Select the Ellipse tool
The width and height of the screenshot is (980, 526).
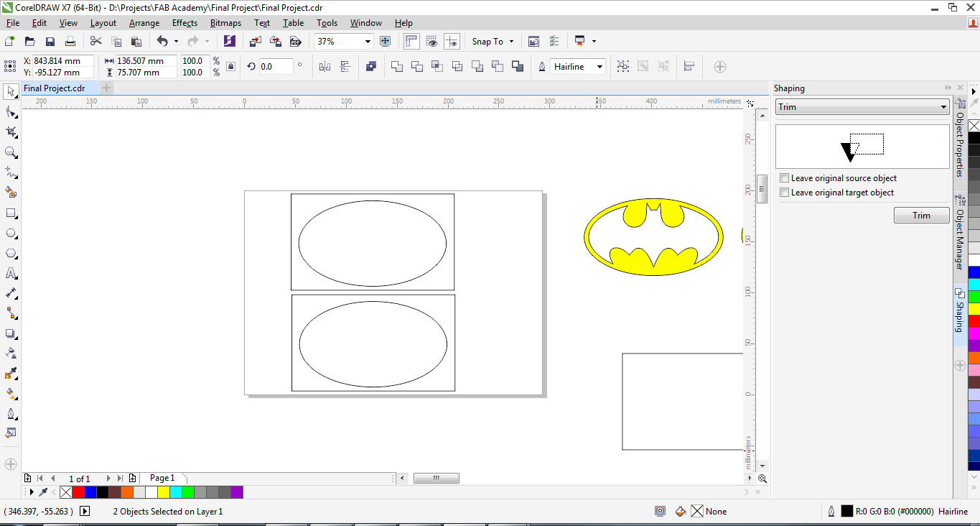pos(11,234)
